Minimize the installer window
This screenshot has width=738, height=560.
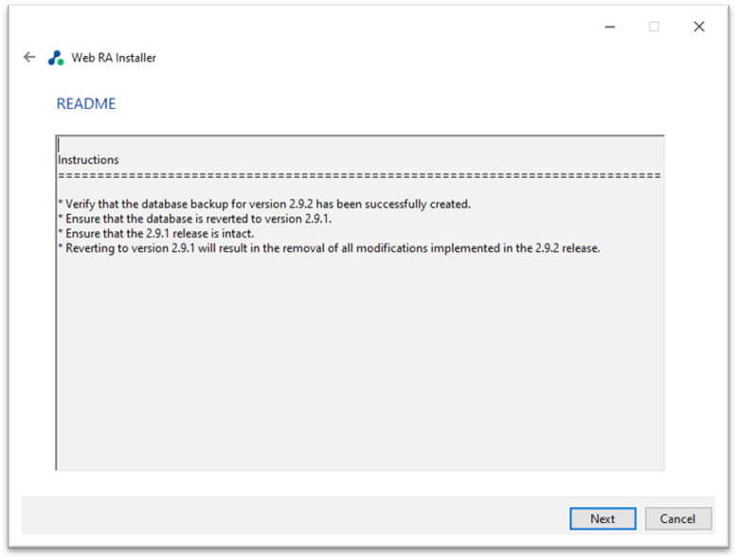click(610, 27)
